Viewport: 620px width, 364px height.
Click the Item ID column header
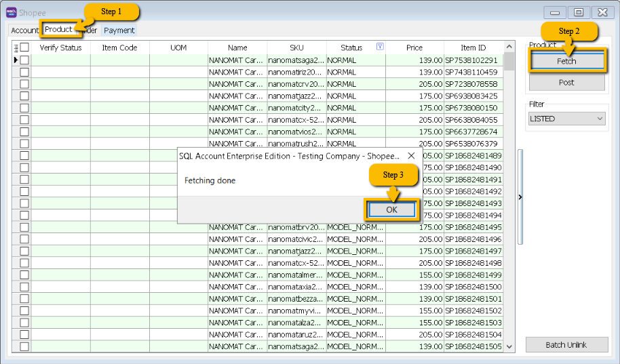473,47
